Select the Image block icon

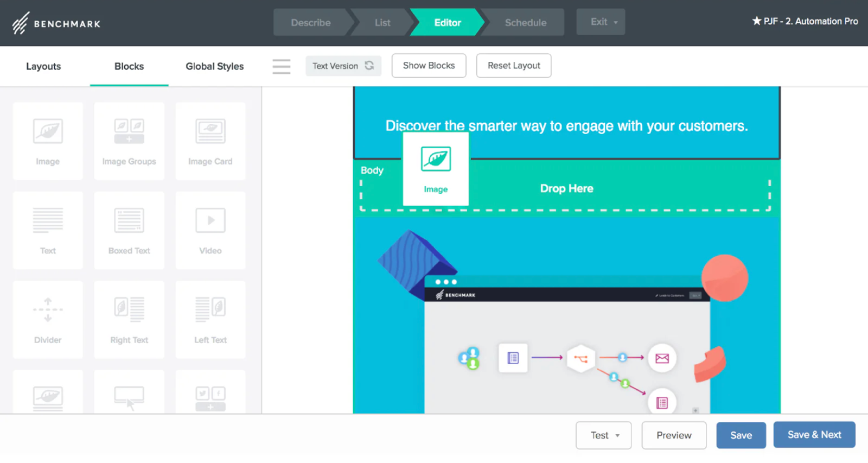click(48, 141)
